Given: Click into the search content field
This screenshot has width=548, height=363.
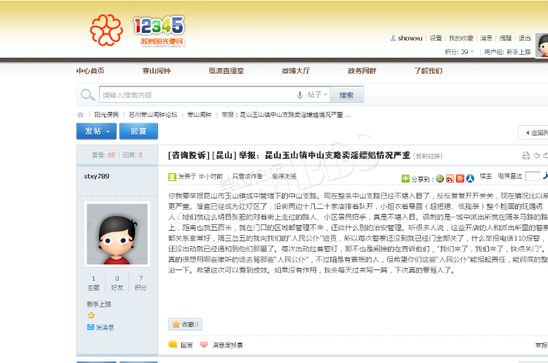Looking at the screenshot, I should (x=197, y=95).
